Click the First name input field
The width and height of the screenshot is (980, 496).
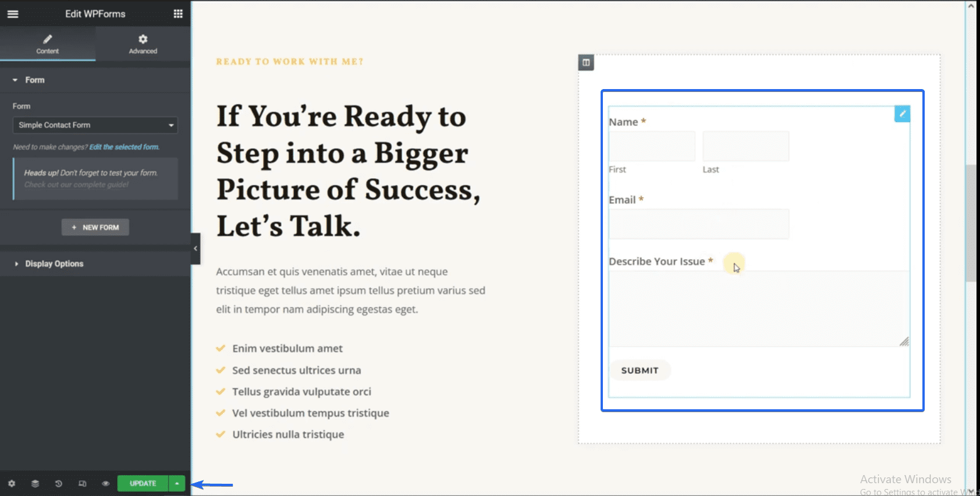(652, 146)
